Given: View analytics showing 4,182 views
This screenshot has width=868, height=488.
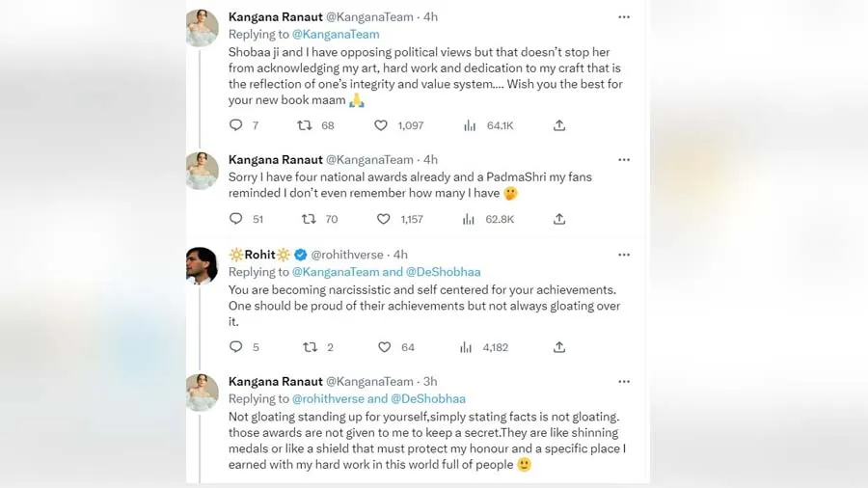Looking at the screenshot, I should click(x=467, y=347).
